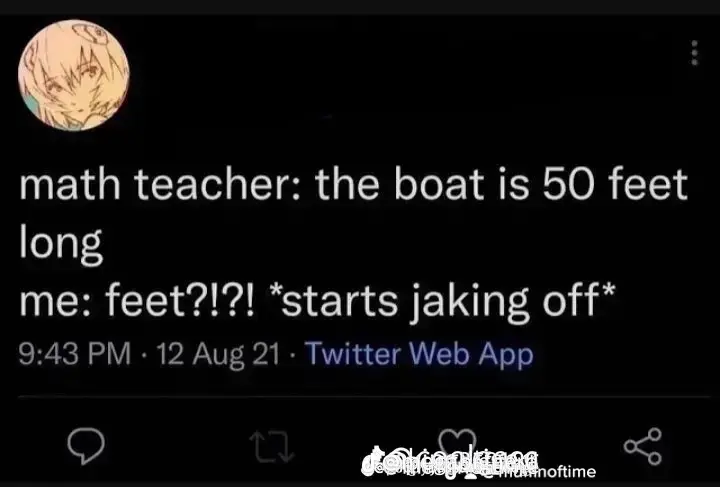
Task: Click the word "boat" in the tweet
Action: coord(439,185)
